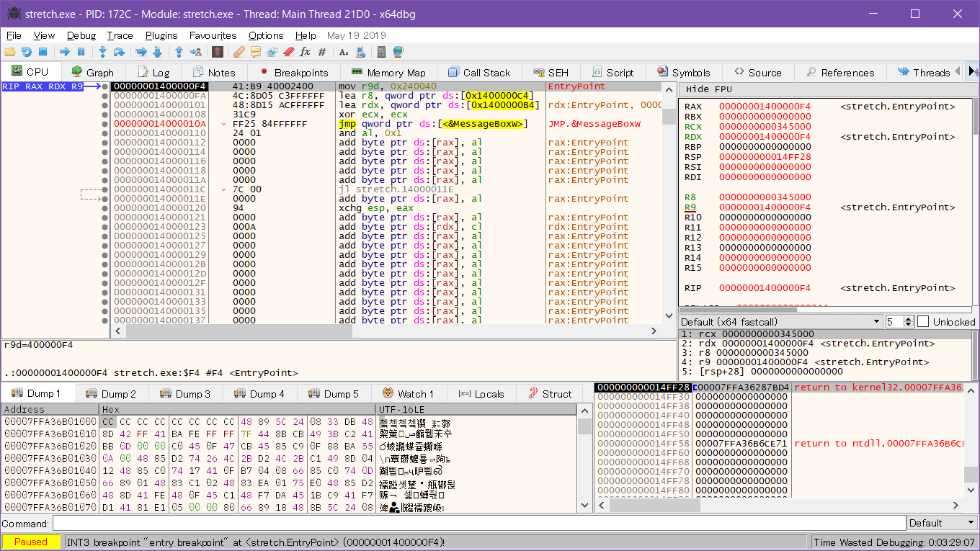Switch to the Memory Map tab
This screenshot has height=551, width=980.
click(388, 73)
